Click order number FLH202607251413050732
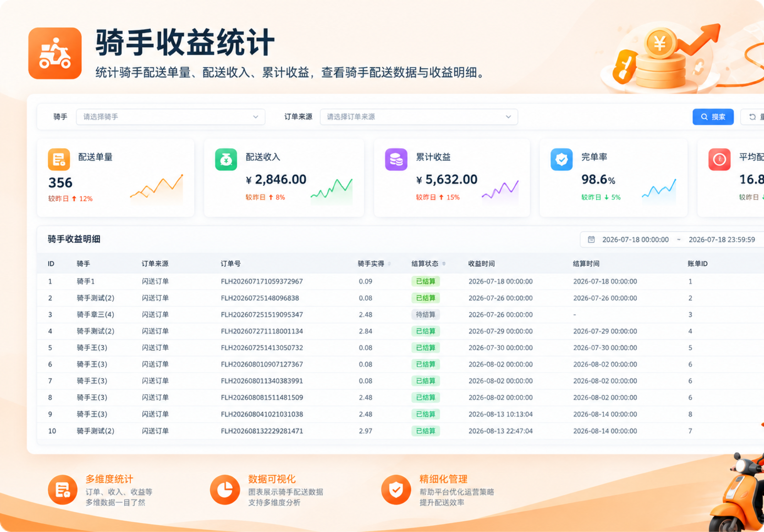Image resolution: width=764 pixels, height=532 pixels. 262,348
